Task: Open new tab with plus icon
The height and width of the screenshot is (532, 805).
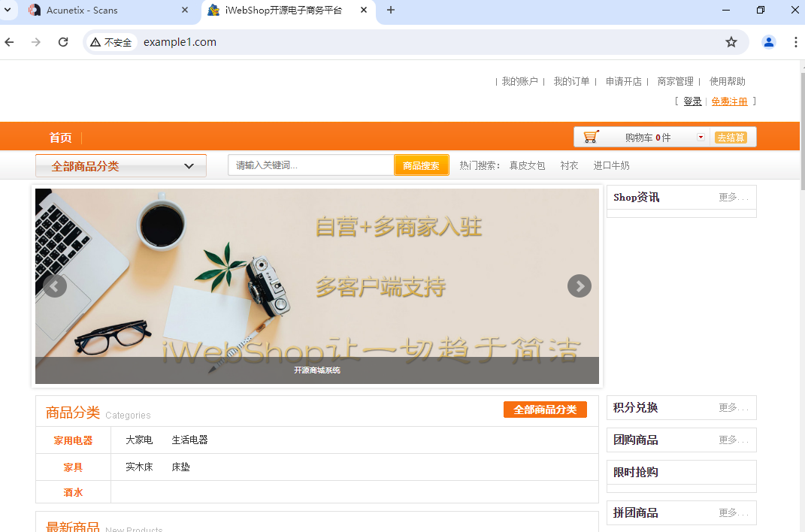Action: [391, 11]
